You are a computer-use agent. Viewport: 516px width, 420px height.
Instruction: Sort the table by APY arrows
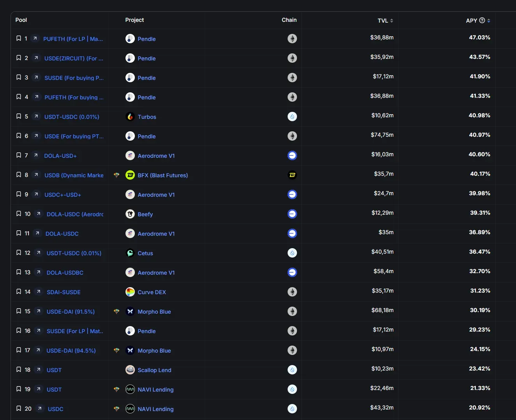click(x=489, y=21)
